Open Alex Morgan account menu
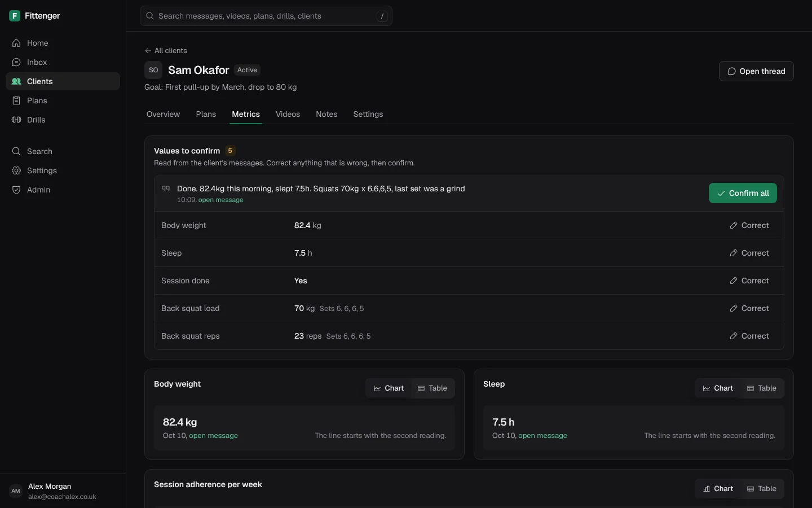The width and height of the screenshot is (812, 508). pos(63,491)
